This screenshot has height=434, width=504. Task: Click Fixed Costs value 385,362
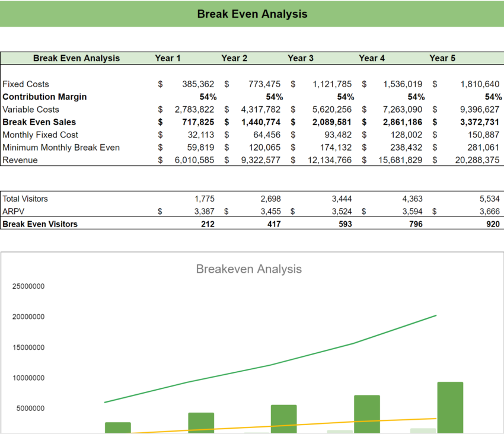coord(198,84)
